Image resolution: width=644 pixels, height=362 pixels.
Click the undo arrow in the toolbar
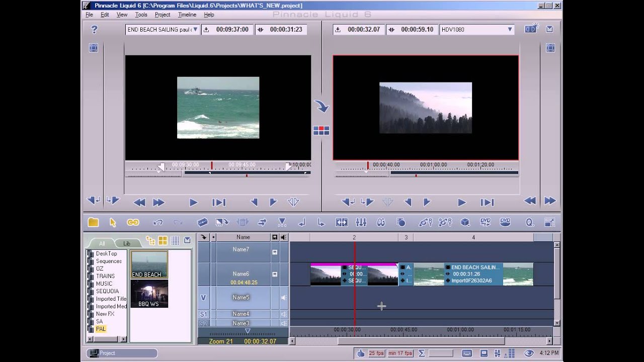coord(157,222)
